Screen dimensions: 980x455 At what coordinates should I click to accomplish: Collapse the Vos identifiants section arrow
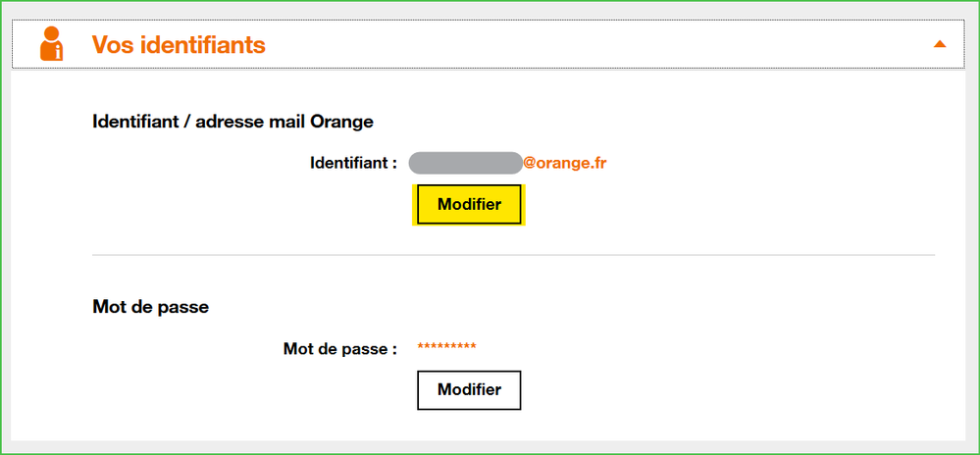[x=940, y=44]
